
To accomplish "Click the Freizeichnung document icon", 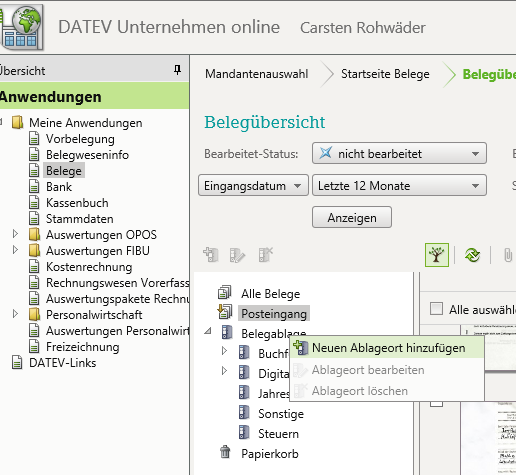I will pos(34,346).
